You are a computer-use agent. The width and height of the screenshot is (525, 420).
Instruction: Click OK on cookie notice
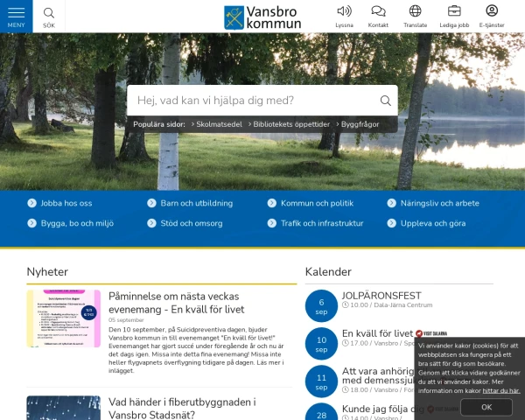[x=486, y=407]
